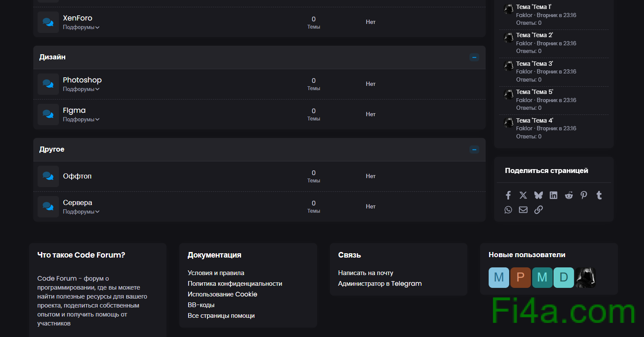Share via Bluesky butterfly icon
Viewport: 644px width, 337px height.
click(x=538, y=195)
